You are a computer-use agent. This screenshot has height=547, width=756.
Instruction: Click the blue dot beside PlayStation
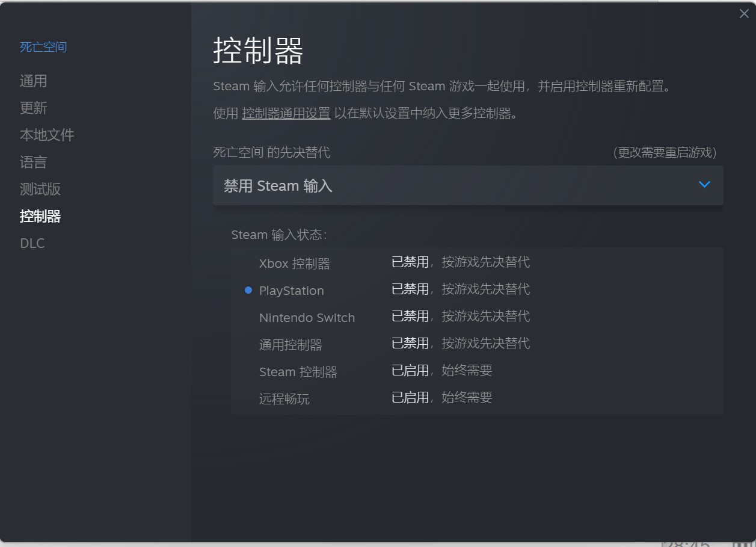pos(248,291)
